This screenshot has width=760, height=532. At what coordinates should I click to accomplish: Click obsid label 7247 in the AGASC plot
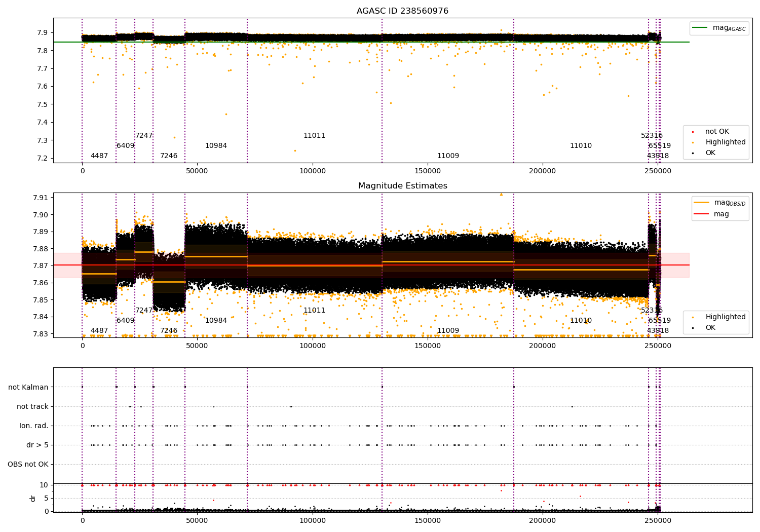click(x=144, y=136)
